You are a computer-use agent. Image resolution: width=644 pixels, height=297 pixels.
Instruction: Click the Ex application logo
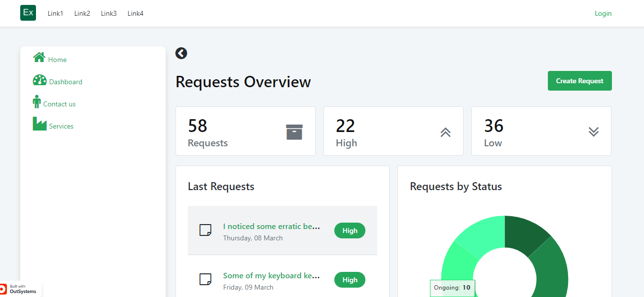point(28,13)
